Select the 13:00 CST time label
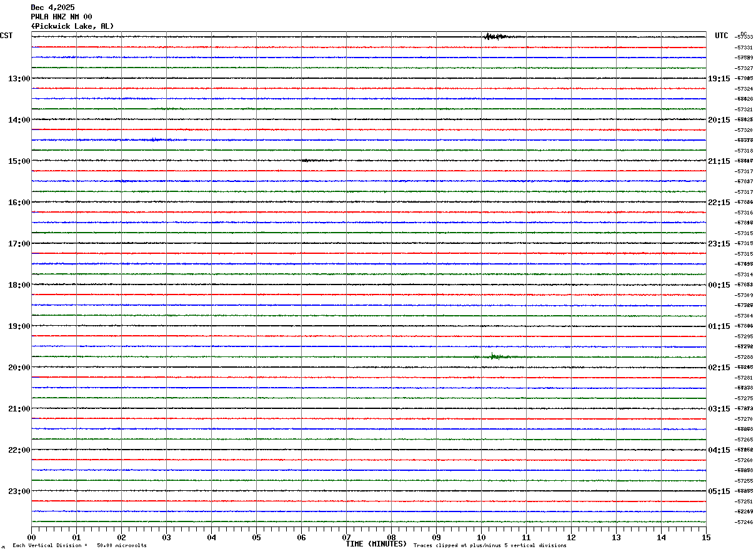 coord(19,79)
